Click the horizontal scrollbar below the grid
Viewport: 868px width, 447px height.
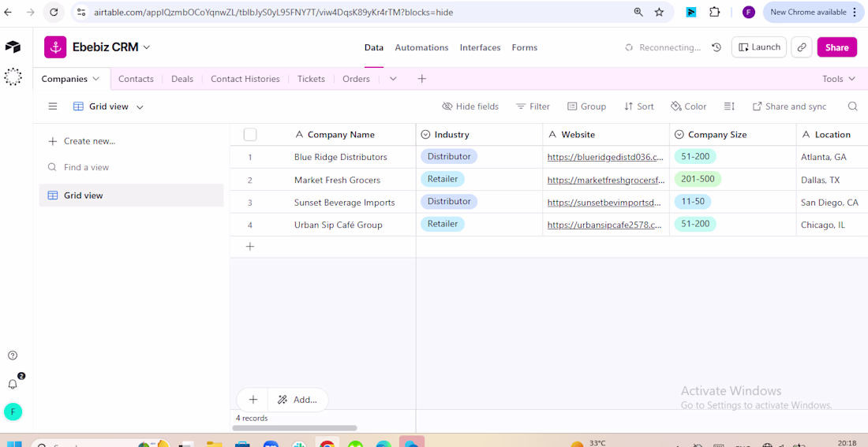pos(294,427)
